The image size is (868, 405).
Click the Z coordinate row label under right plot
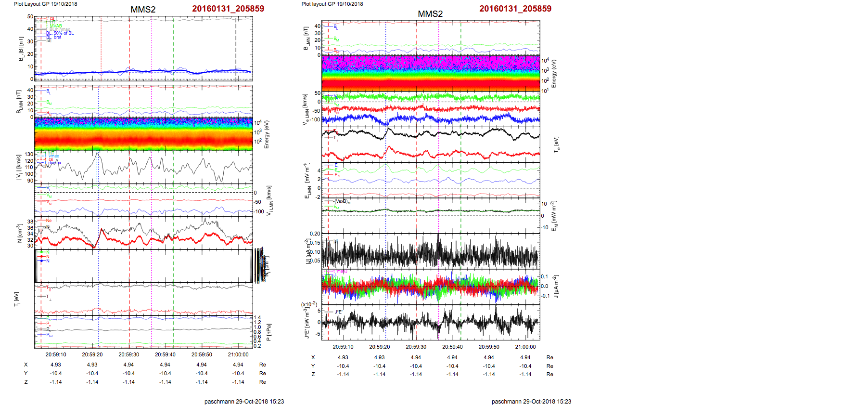click(x=313, y=374)
